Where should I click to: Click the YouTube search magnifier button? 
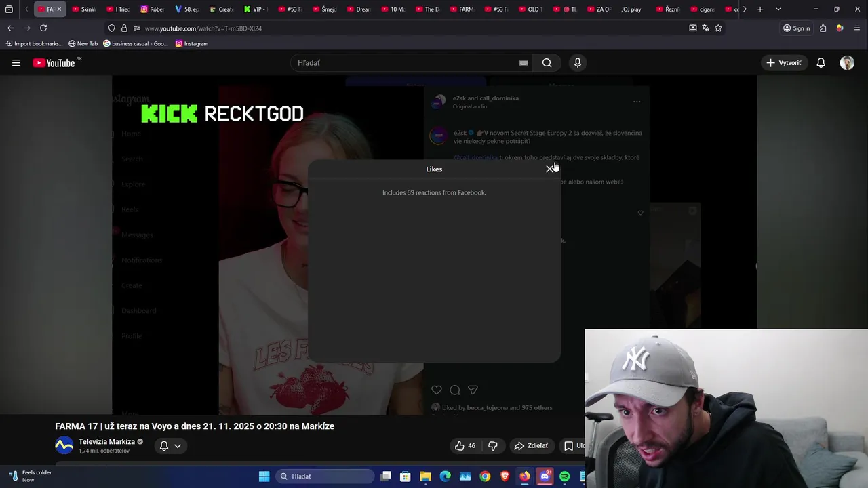547,63
